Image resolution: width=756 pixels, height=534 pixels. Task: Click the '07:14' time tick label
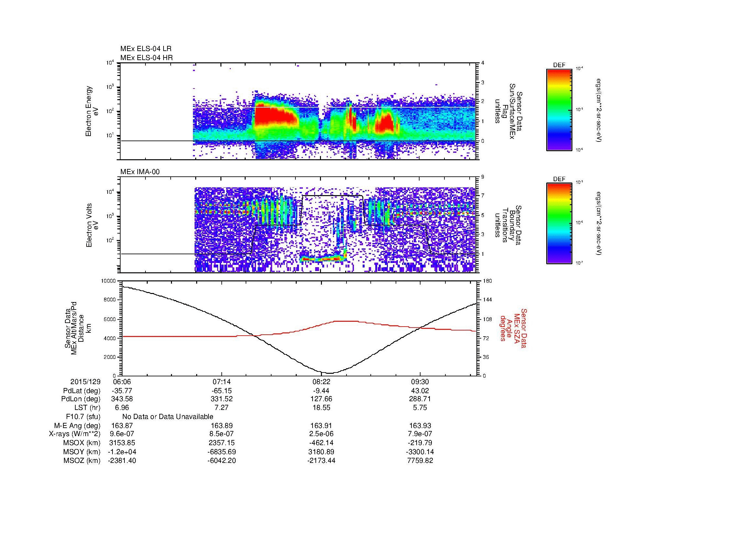[222, 382]
